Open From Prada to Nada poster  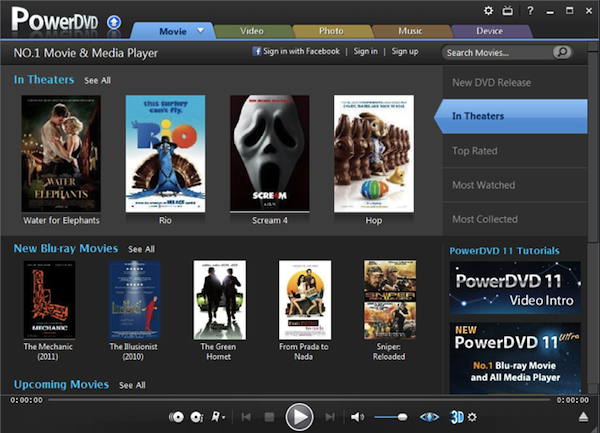(305, 300)
